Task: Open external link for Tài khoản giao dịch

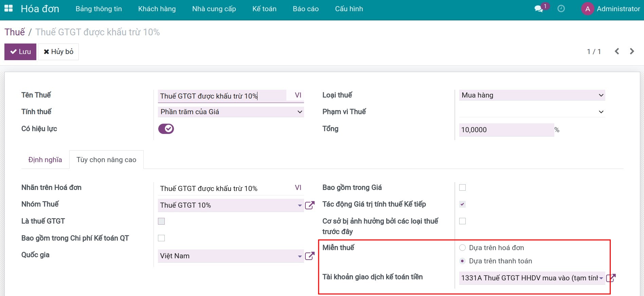Action: tap(611, 278)
